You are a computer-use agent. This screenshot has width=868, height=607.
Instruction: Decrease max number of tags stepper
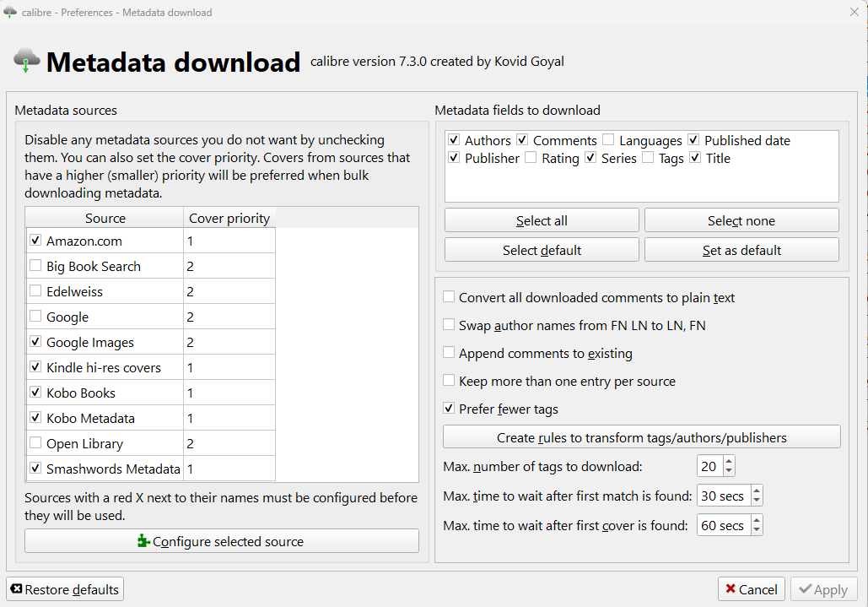(x=729, y=471)
